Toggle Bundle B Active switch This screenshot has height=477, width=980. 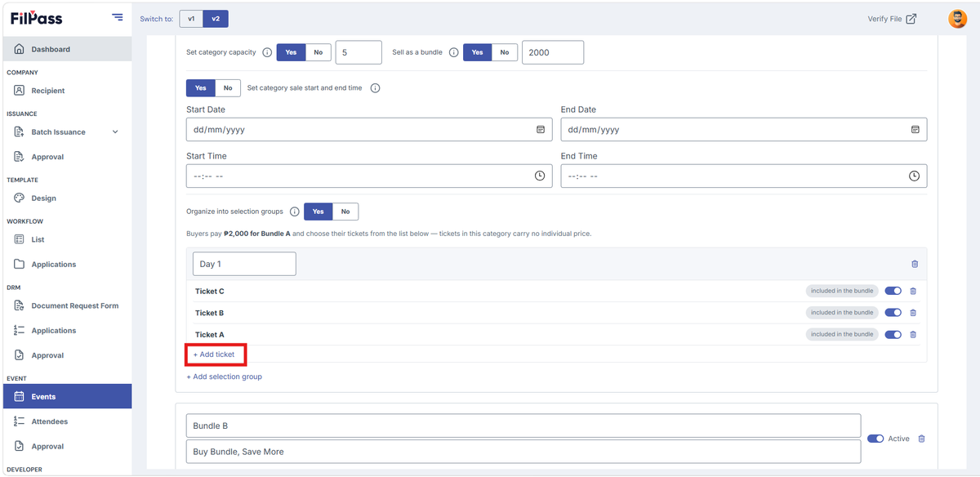875,439
